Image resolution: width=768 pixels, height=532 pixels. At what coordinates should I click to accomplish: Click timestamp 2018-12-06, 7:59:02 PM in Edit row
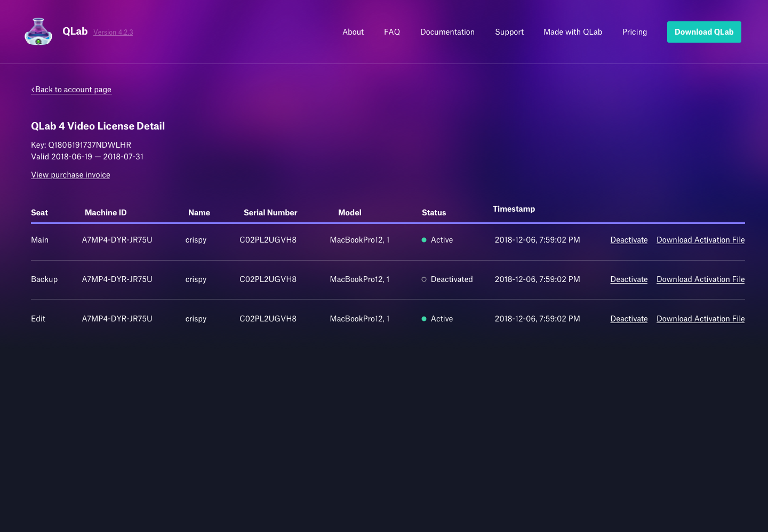(x=537, y=319)
